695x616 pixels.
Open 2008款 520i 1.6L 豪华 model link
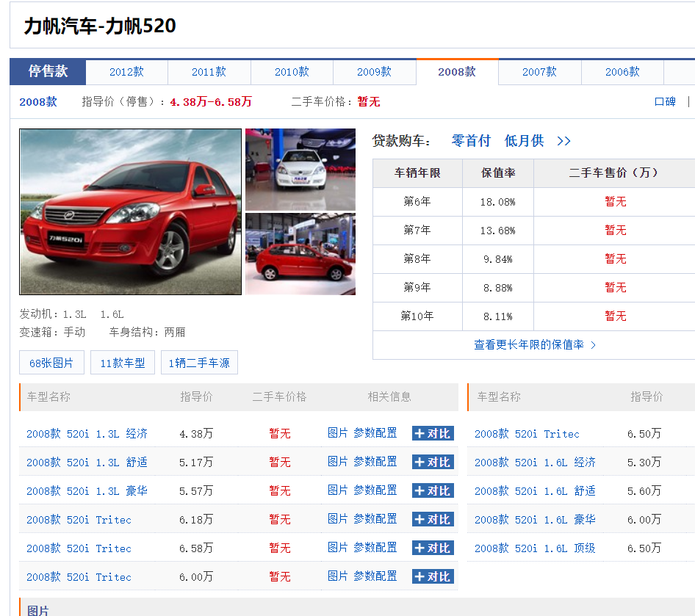pos(535,520)
